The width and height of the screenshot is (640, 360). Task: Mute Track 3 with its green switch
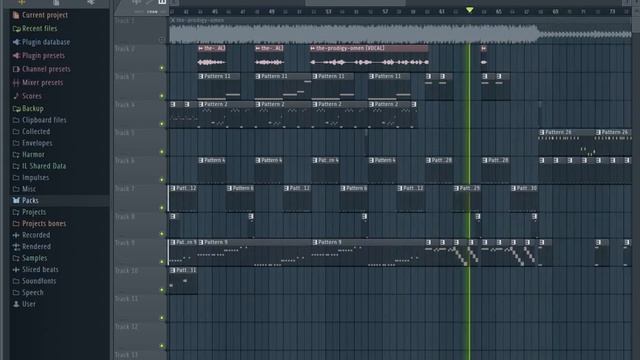162,96
